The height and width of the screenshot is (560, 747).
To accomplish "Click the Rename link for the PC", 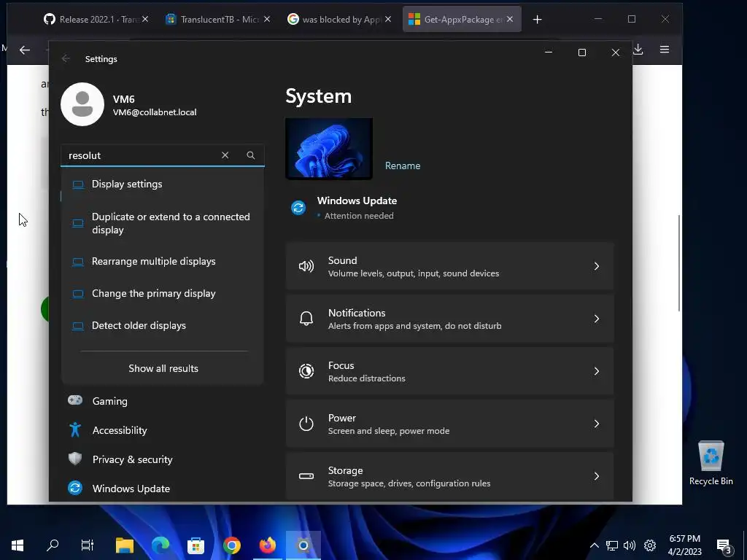I will [x=403, y=166].
